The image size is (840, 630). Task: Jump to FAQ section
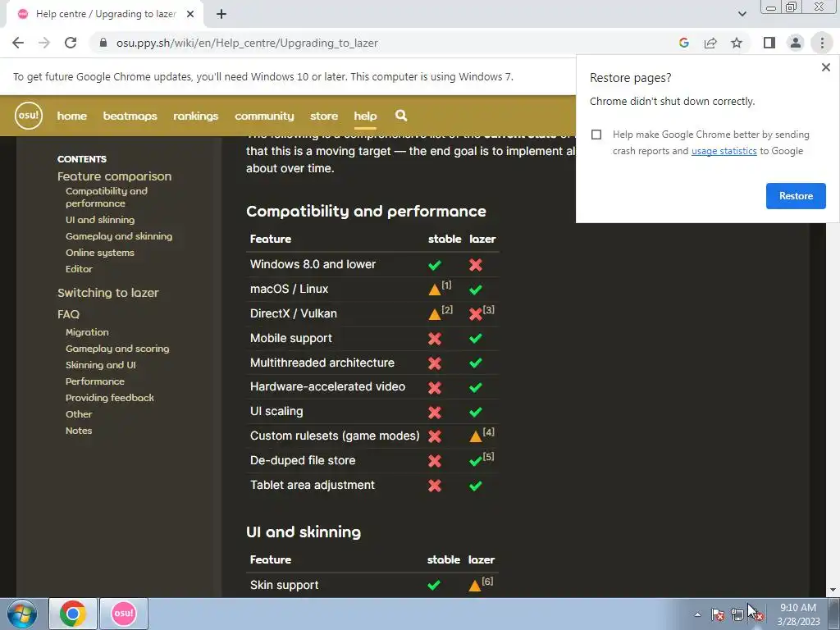point(69,314)
